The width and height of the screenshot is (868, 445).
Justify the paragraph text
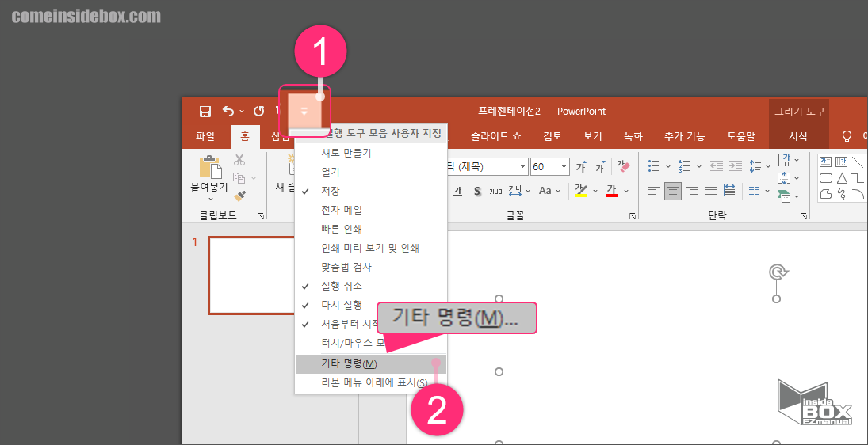click(711, 191)
